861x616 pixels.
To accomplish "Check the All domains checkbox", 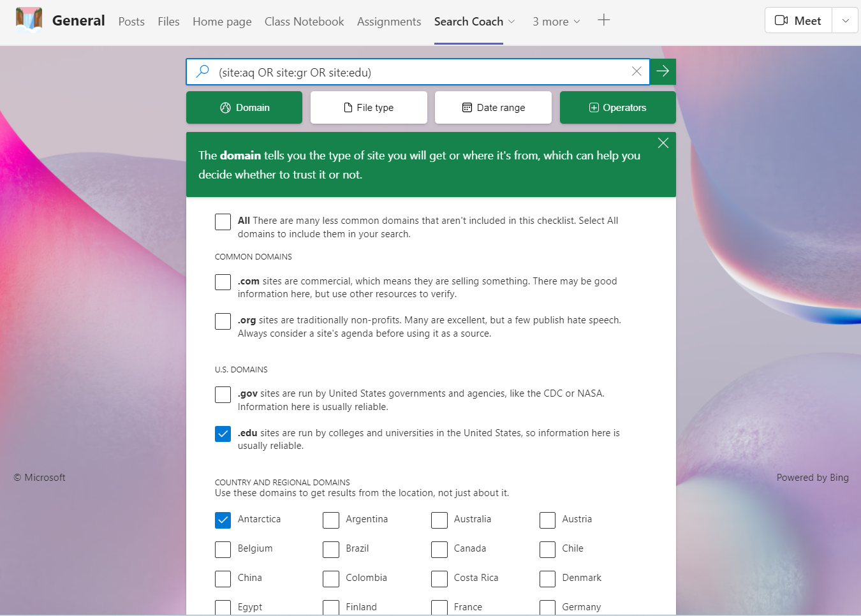I will pos(223,222).
